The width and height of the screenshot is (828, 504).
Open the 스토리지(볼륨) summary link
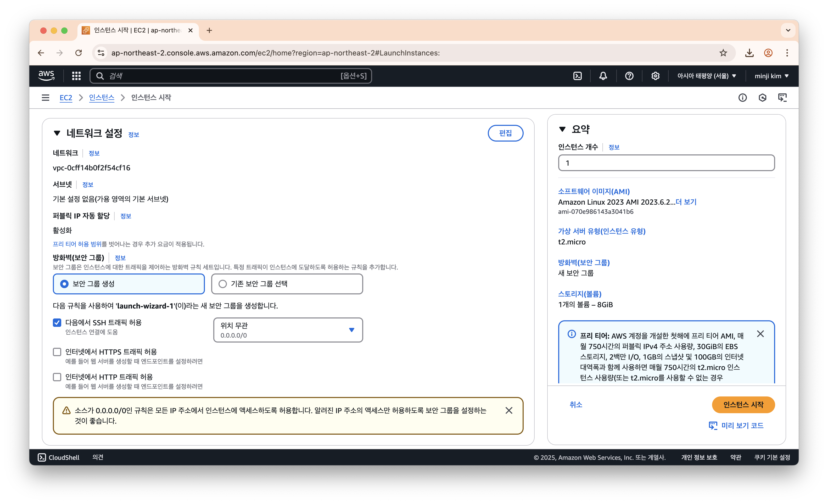[580, 294]
